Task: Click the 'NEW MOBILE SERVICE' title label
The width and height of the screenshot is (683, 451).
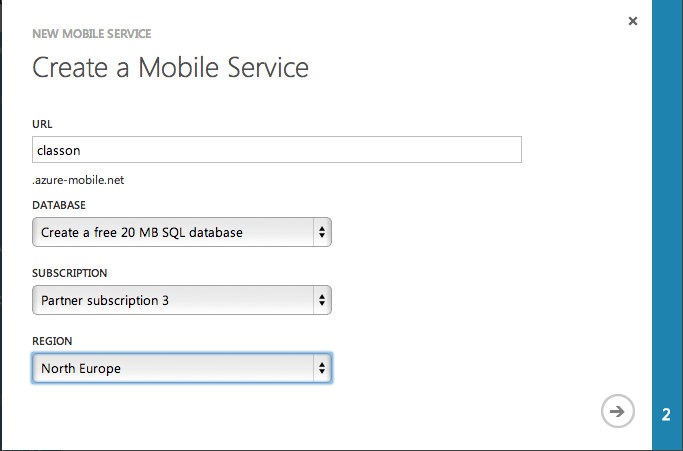Action: (x=92, y=33)
